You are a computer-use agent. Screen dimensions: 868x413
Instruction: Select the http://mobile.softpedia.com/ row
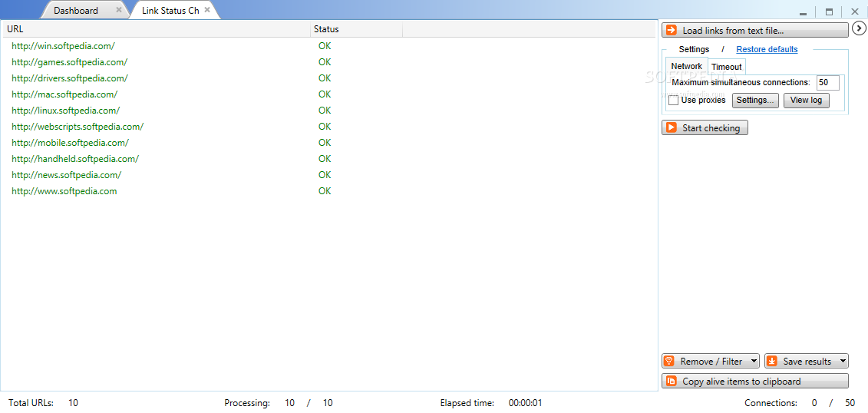click(x=328, y=142)
